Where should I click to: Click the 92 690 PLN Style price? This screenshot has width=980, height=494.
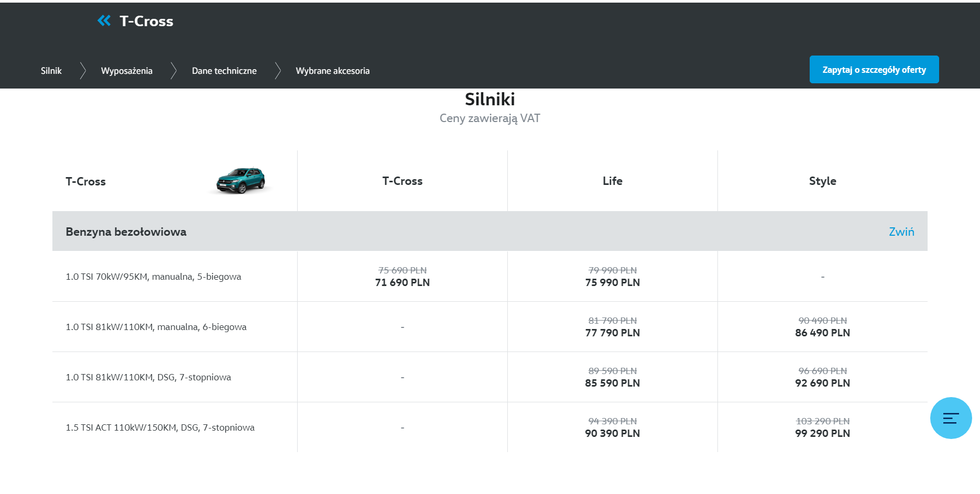(x=823, y=383)
